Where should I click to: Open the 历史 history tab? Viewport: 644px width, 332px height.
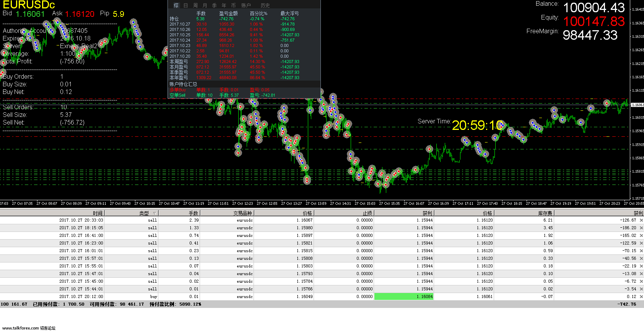265,5
